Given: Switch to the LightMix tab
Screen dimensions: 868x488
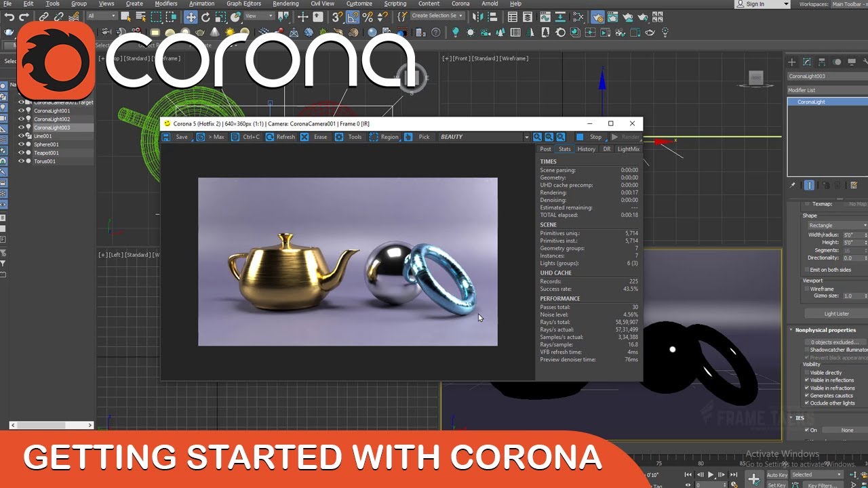Looking at the screenshot, I should click(628, 149).
